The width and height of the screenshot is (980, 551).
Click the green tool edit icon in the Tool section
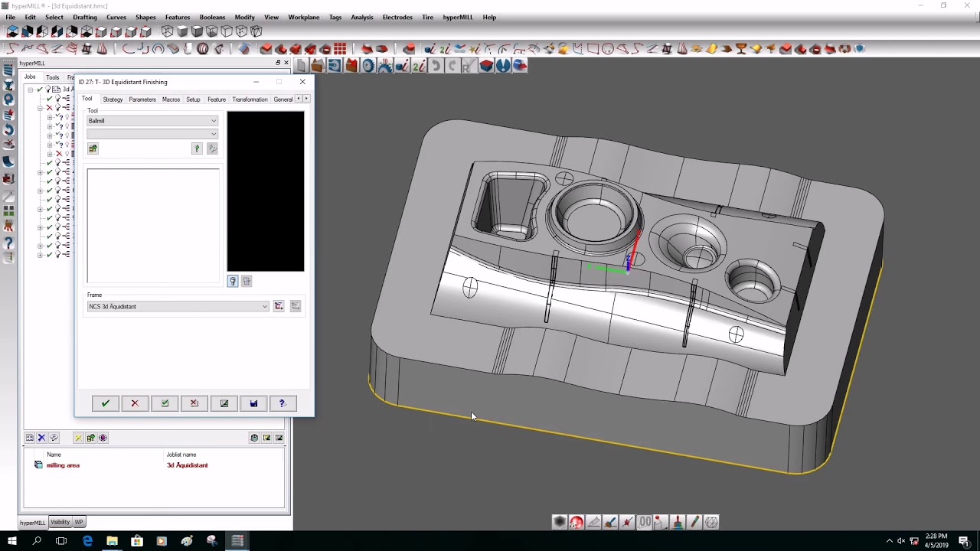point(197,148)
